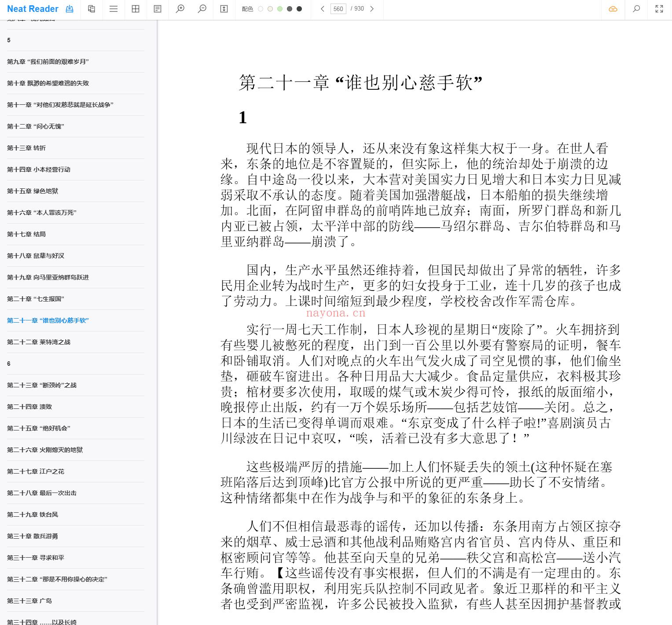The width and height of the screenshot is (672, 625).
Task: Enter fullscreen mode with the expand icon
Action: click(x=659, y=9)
